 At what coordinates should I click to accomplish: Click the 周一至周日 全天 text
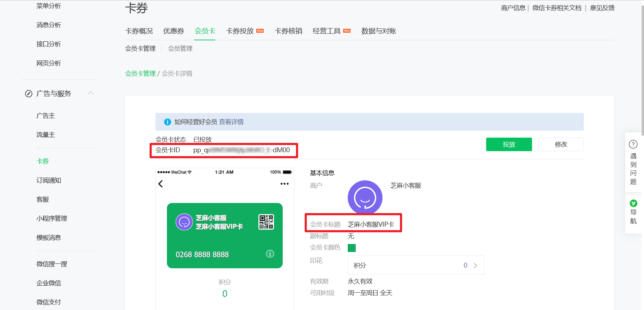pyautogui.click(x=370, y=293)
